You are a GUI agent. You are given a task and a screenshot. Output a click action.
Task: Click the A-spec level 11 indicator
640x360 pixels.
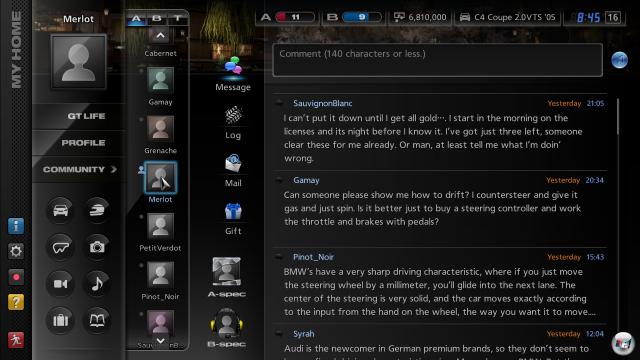click(x=288, y=17)
